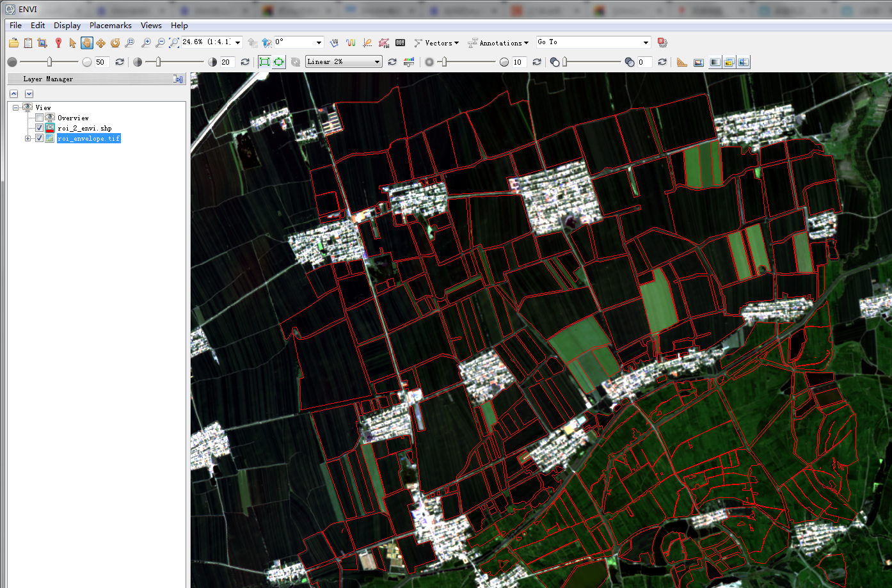Disable the roi_envelope.tif layer checkbox
892x588 pixels.
click(x=39, y=138)
